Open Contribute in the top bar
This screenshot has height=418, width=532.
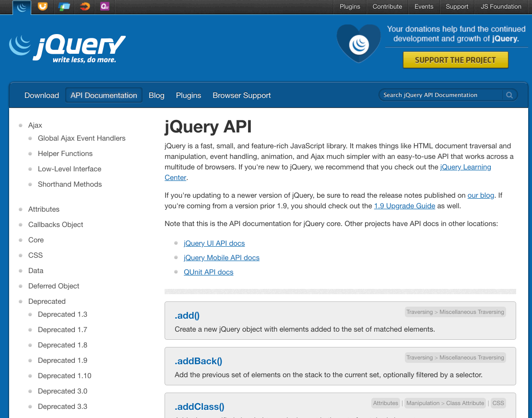pyautogui.click(x=387, y=6)
